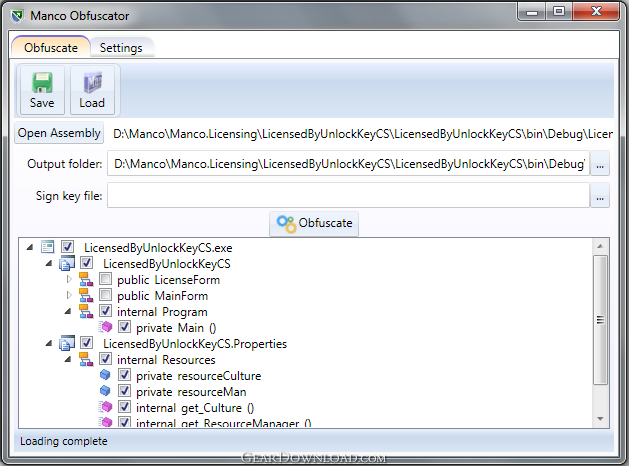Click the opened assembly path text

(x=363, y=134)
